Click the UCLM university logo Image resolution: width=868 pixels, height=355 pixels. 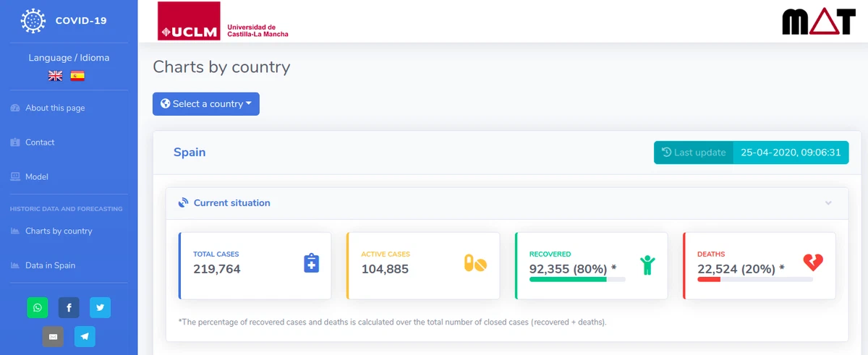pos(224,21)
